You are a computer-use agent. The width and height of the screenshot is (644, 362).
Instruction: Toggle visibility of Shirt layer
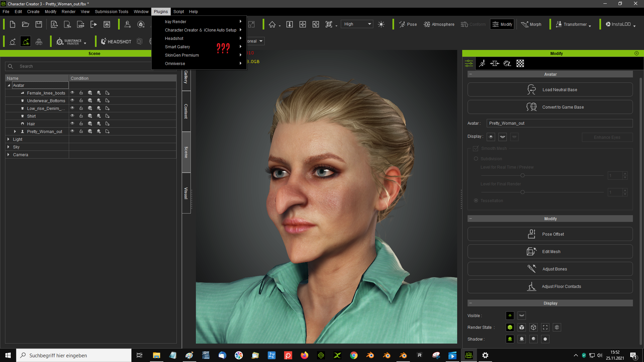[72, 116]
